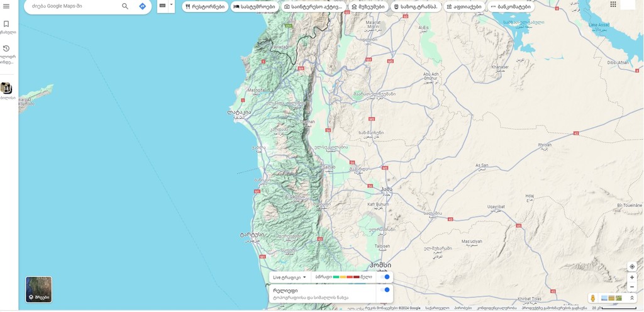Click the keyboard input tools icon
This screenshot has width=644, height=312.
click(x=163, y=6)
